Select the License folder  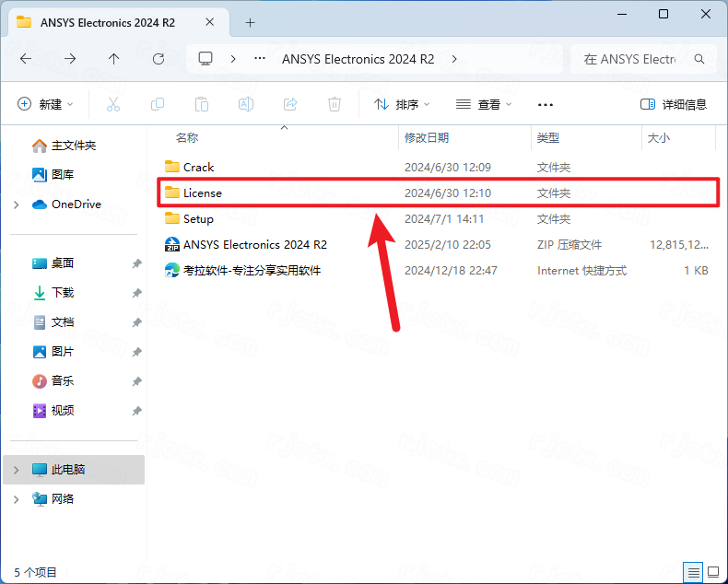coord(202,193)
